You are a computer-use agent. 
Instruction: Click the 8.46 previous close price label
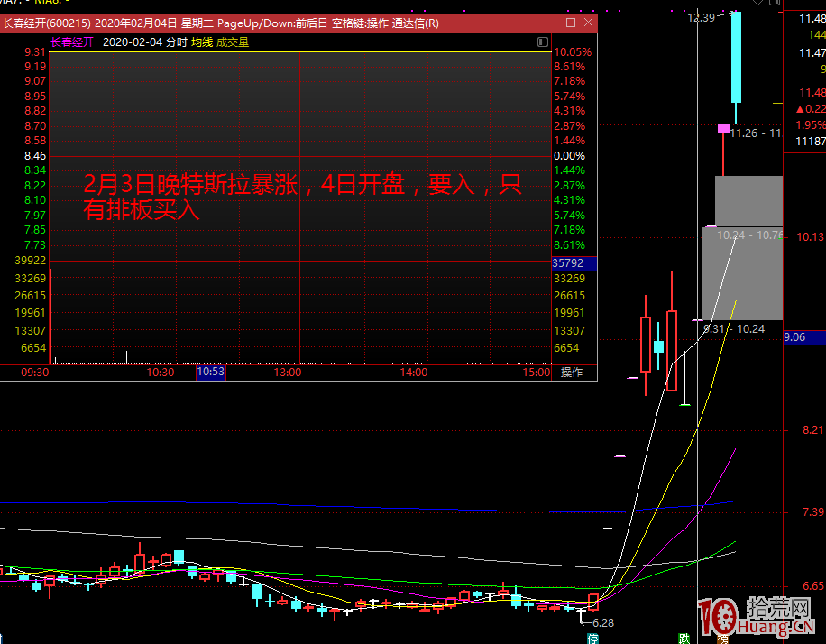pos(35,156)
